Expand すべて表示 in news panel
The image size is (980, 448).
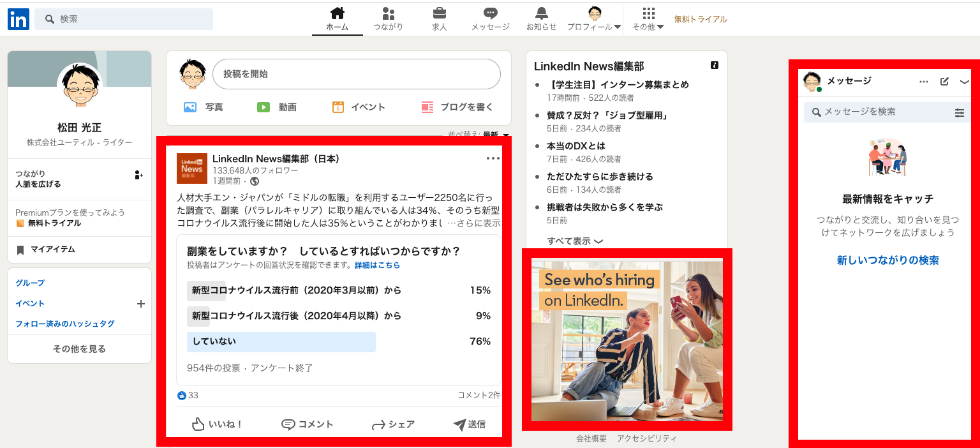coord(575,241)
